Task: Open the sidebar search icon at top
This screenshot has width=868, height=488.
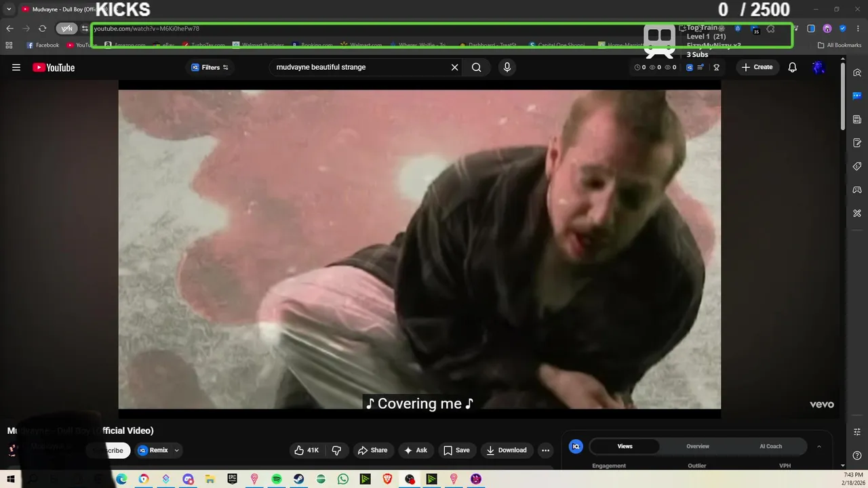Action: pyautogui.click(x=857, y=73)
